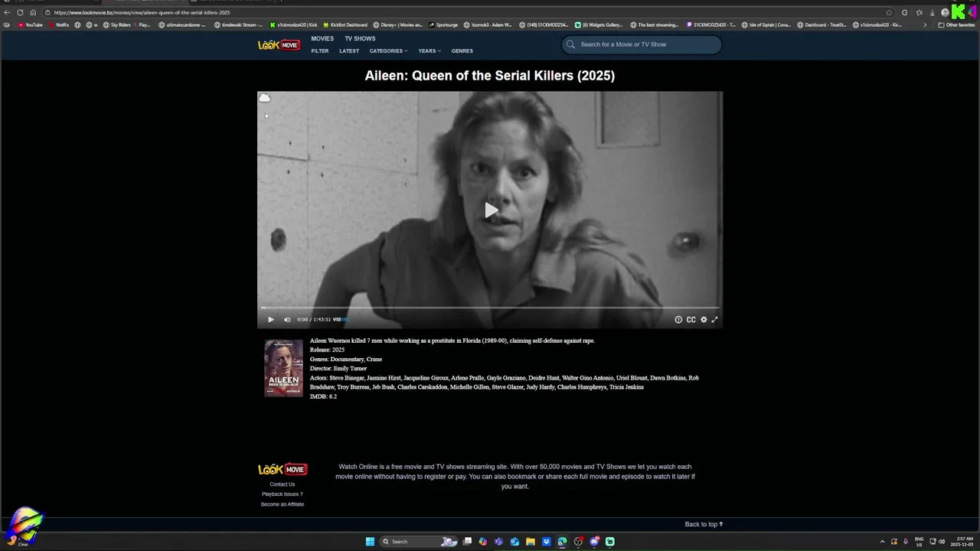Click the cloud icon on video corner

click(x=264, y=98)
